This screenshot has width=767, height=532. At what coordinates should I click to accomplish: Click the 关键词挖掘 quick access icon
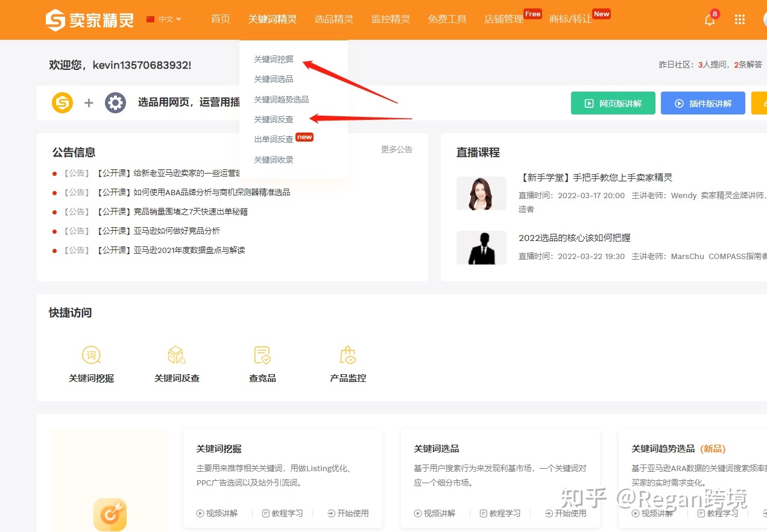91,355
